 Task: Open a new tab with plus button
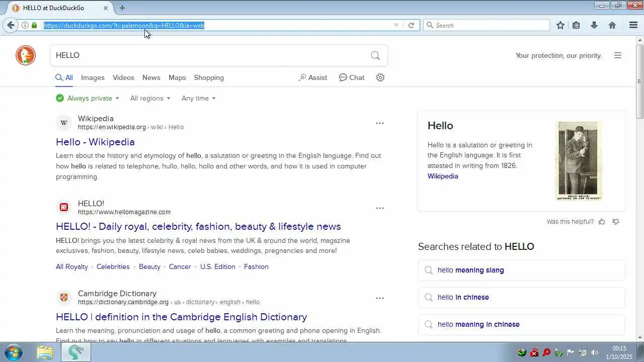[122, 8]
